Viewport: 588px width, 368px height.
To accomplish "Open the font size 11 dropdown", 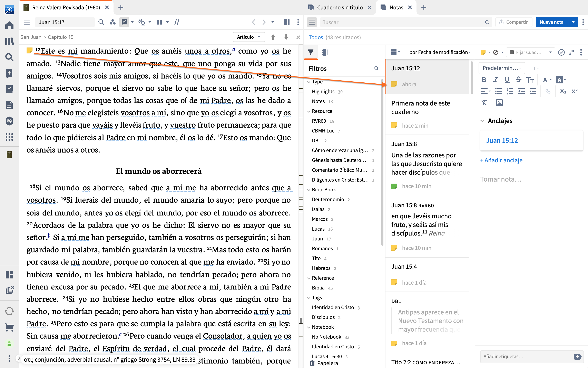I will click(534, 68).
